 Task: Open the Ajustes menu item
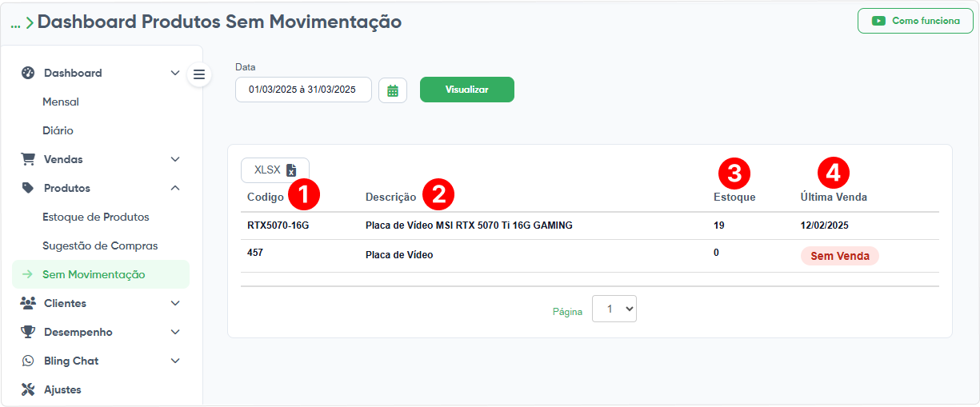pyautogui.click(x=62, y=389)
